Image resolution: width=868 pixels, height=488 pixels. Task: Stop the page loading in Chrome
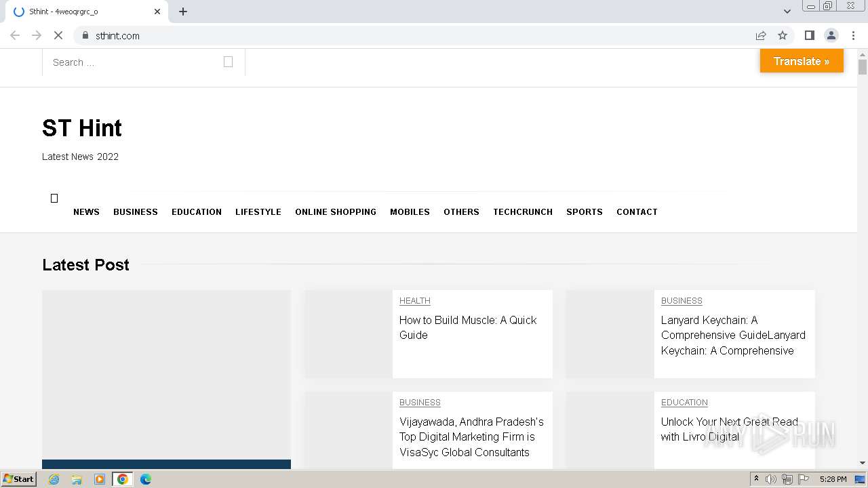(x=58, y=35)
